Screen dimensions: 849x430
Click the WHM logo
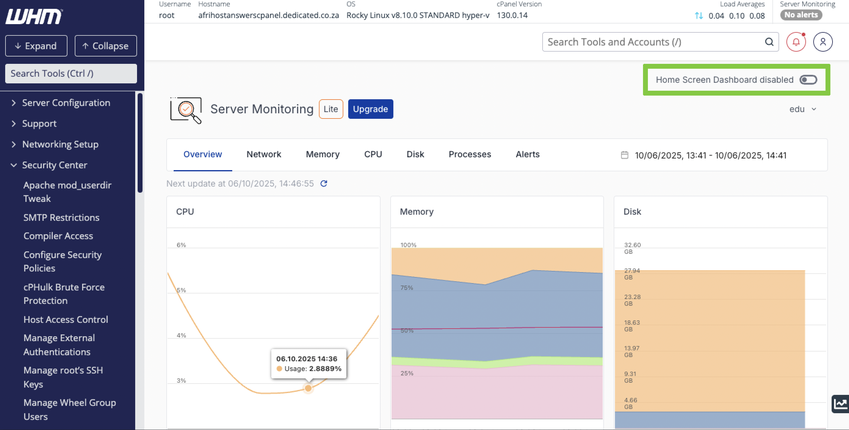click(34, 16)
